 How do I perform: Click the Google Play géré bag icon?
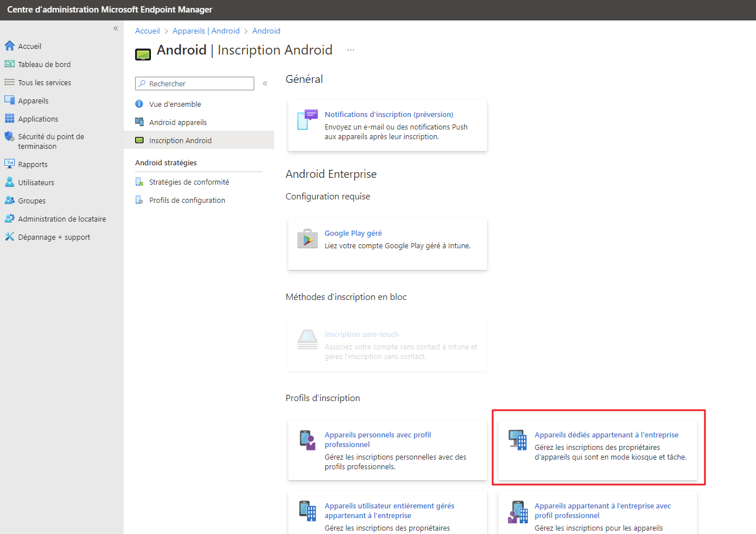pos(308,239)
